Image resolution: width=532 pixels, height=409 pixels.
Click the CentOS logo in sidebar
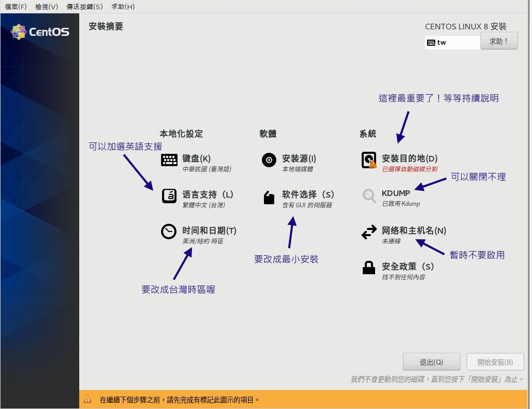40,32
